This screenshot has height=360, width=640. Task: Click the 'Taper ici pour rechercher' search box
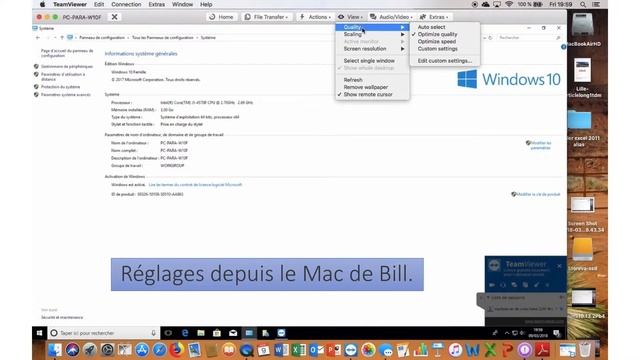103,333
